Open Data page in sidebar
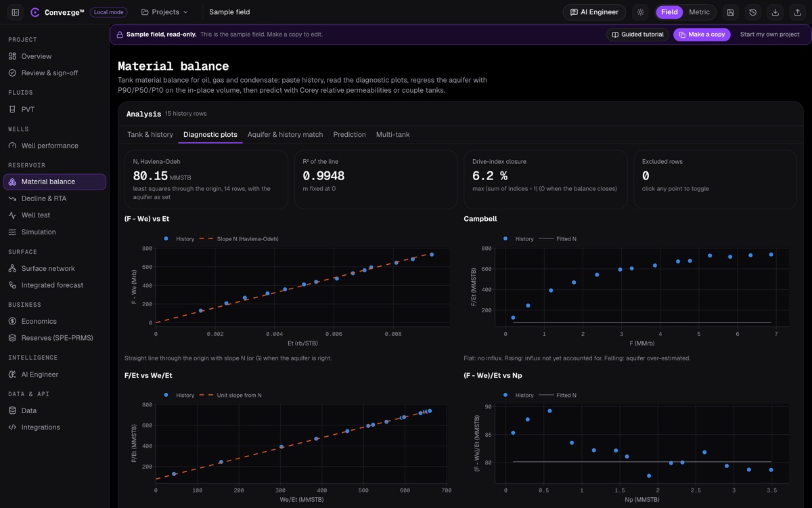Viewport: 812px width, 508px height. (x=55, y=410)
